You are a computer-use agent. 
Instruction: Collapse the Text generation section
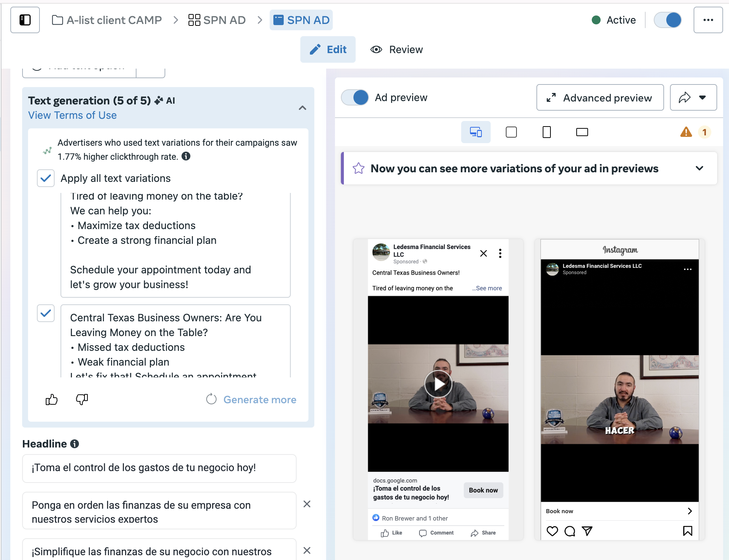pyautogui.click(x=302, y=108)
